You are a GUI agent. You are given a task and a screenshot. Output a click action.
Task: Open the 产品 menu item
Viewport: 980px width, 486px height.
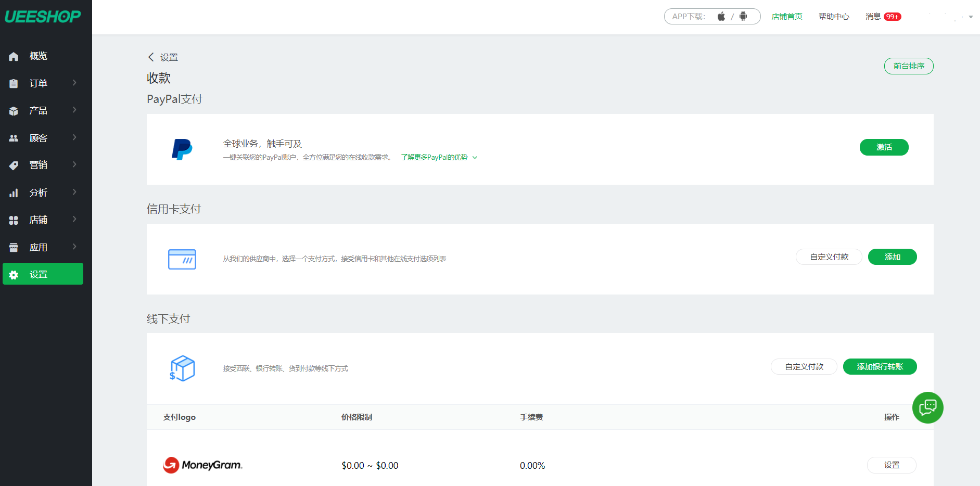pos(43,111)
